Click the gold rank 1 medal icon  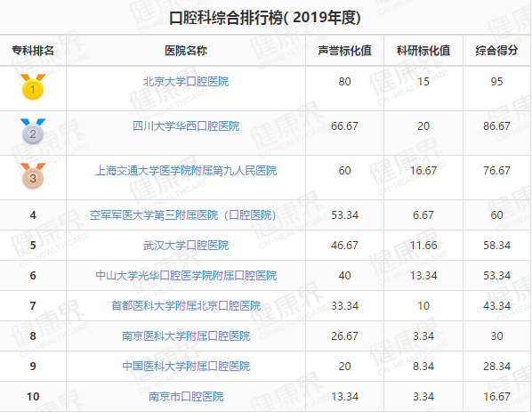point(33,87)
